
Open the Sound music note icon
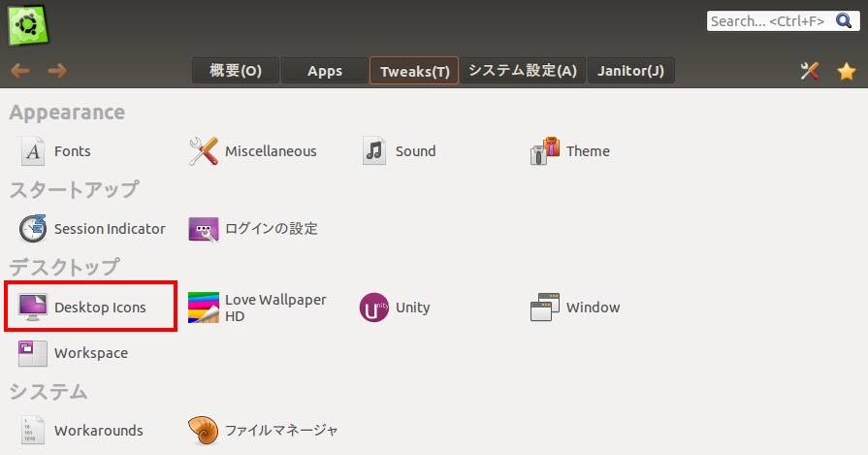(x=374, y=151)
